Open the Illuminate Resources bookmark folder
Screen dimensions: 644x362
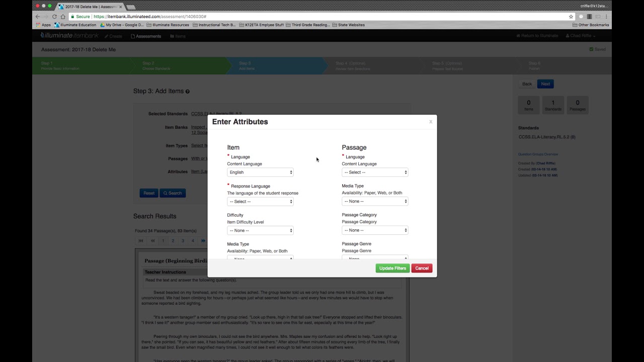pos(168,25)
